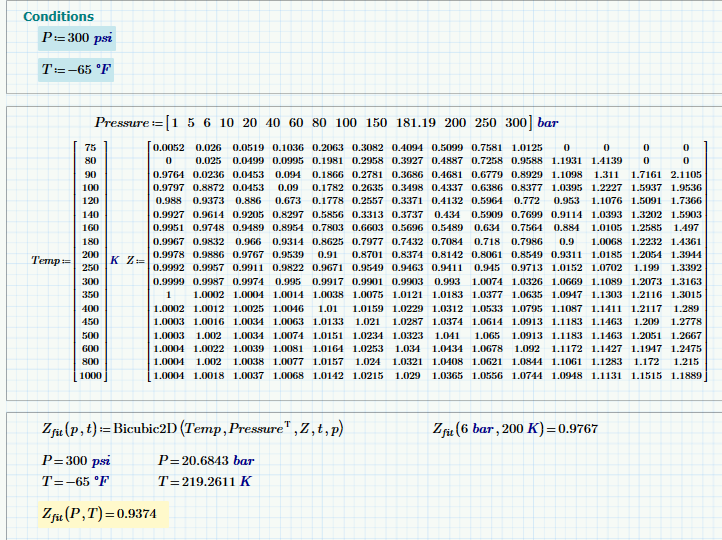Click the Bicubic2D function name
722x540 pixels.
pos(145,431)
